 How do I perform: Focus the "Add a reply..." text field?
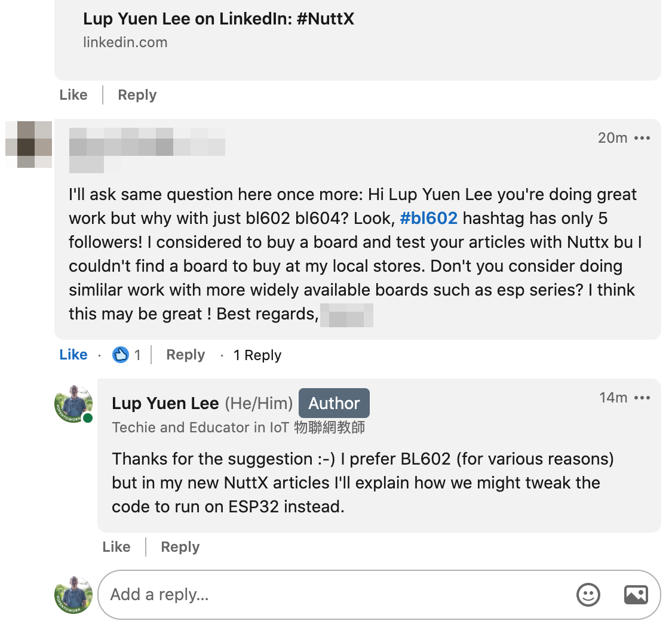[x=335, y=594]
